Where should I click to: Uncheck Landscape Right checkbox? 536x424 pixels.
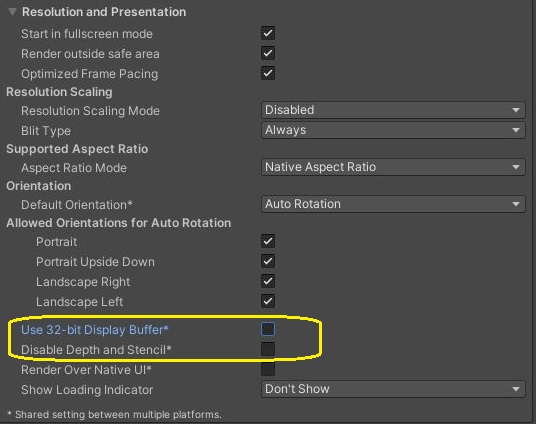[268, 281]
